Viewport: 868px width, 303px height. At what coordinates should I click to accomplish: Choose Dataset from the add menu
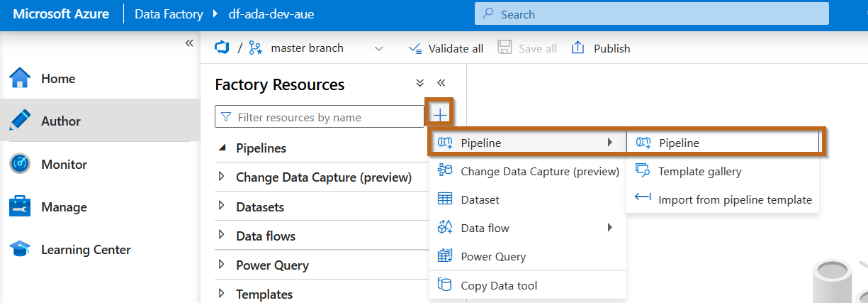pyautogui.click(x=528, y=199)
